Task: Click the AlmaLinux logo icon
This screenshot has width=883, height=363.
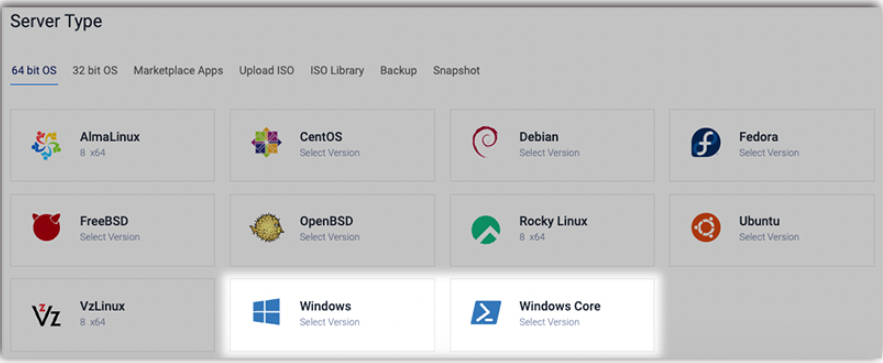Action: [46, 145]
